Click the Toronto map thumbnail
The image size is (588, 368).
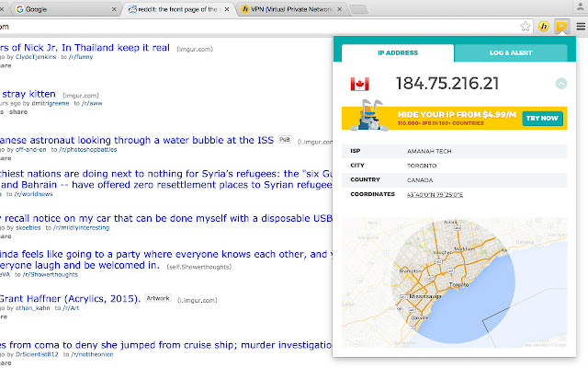click(x=454, y=282)
